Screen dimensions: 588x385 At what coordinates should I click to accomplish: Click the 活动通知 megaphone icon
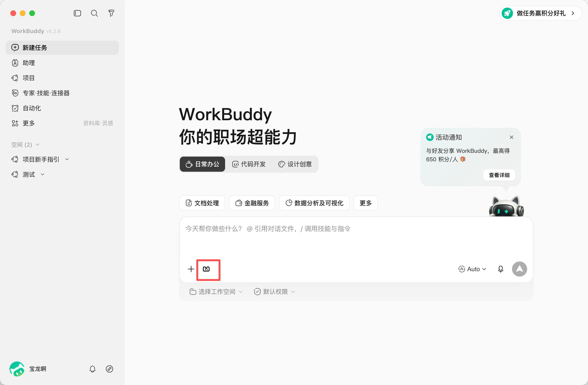tap(430, 137)
